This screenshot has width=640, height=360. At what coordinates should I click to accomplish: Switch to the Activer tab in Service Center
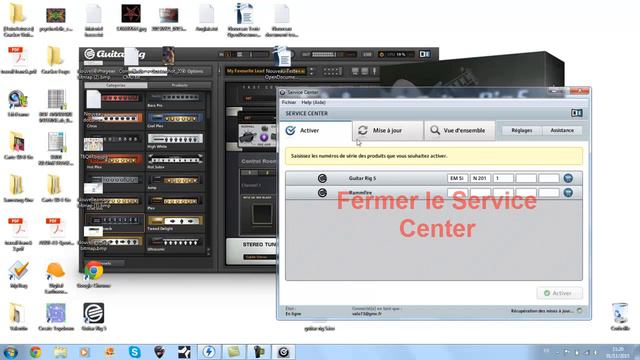[x=315, y=131]
